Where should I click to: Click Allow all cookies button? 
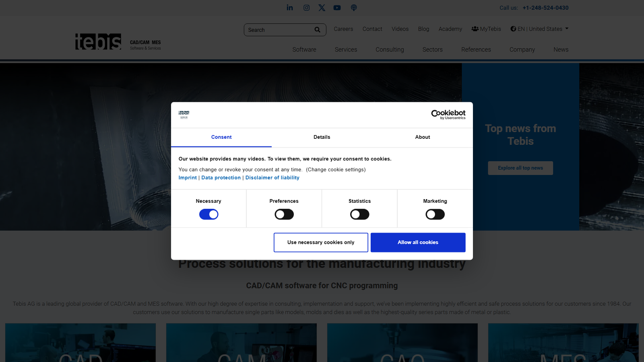[x=418, y=243]
